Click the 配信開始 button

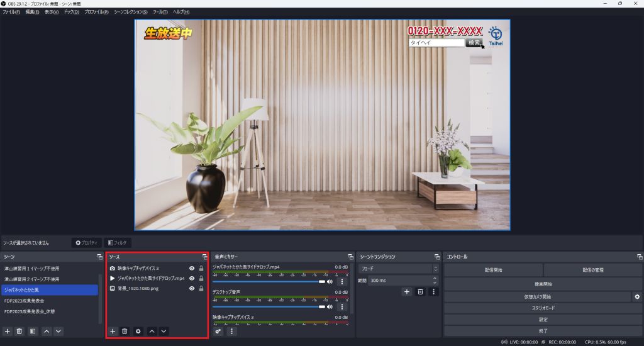[493, 270]
